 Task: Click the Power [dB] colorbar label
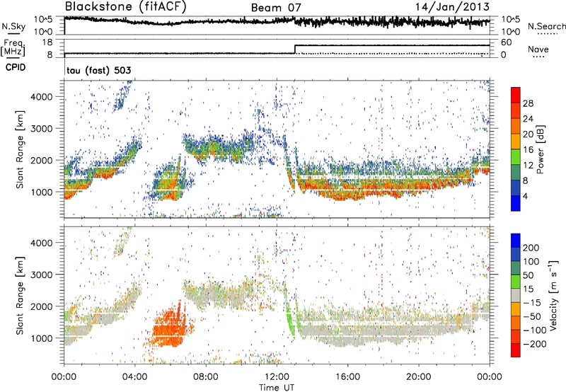point(541,149)
